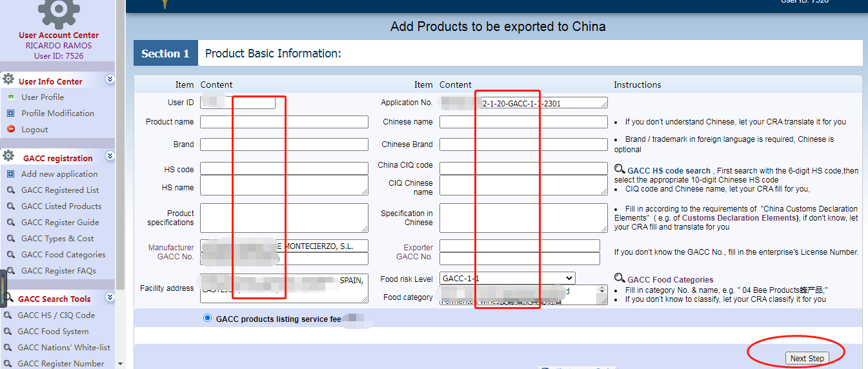Click the HS code input field

point(284,169)
